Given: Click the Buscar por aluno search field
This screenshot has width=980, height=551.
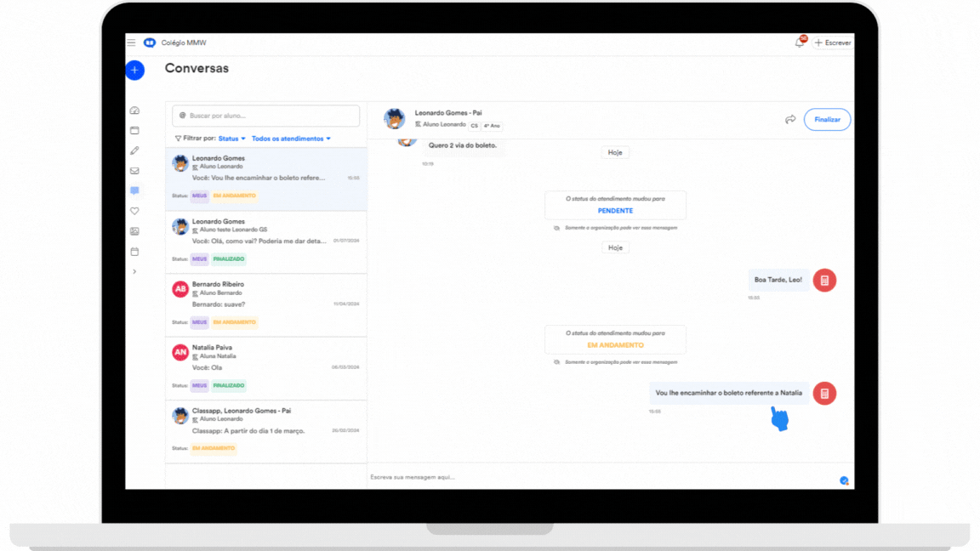Looking at the screenshot, I should click(266, 116).
